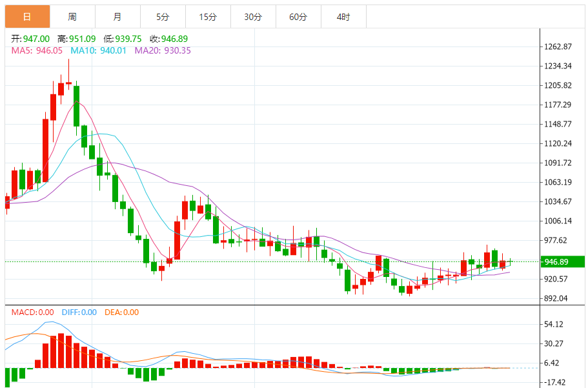This screenshot has width=588, height=388.
Task: Click the 1006.14 price axis label
Action: pos(558,221)
